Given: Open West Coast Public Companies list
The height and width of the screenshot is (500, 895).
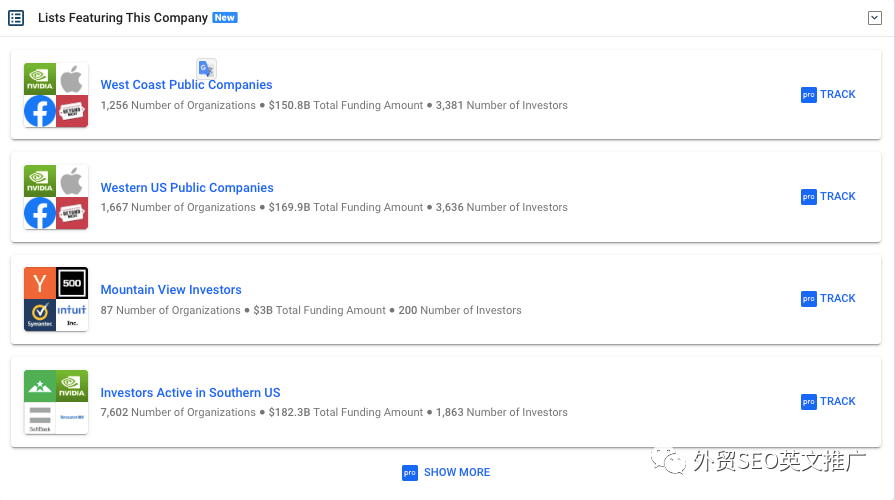Looking at the screenshot, I should click(186, 85).
